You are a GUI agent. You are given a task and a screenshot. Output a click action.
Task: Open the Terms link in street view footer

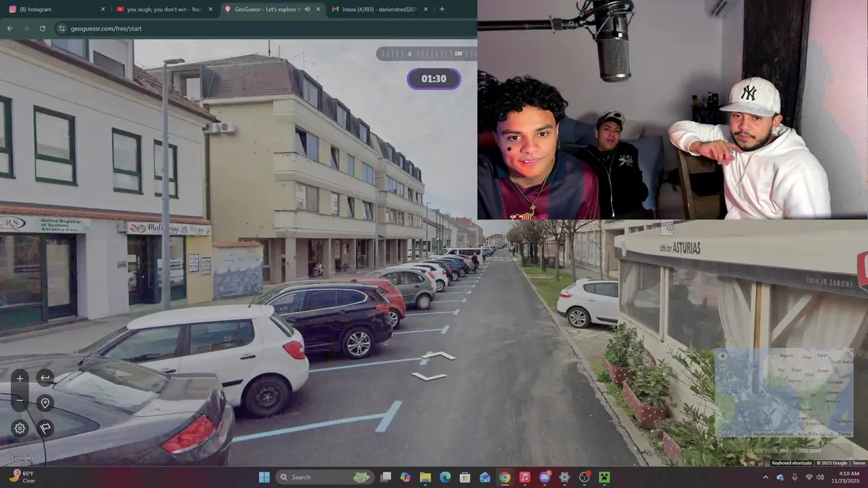point(859,463)
